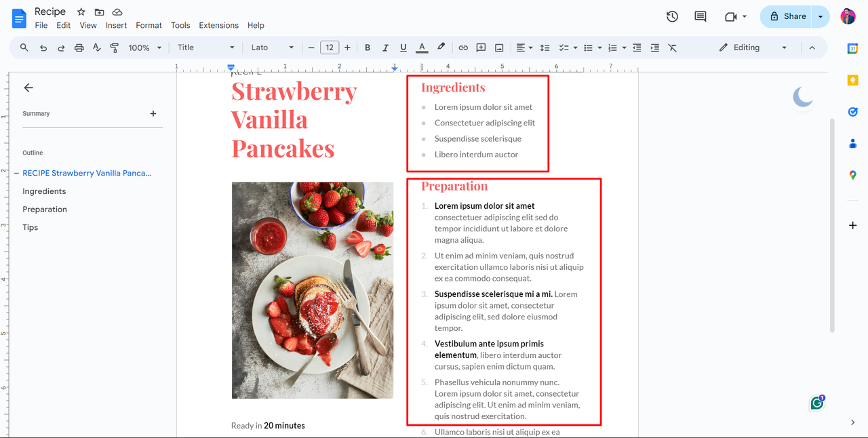Redo the last action
This screenshot has height=438, width=868.
(61, 47)
